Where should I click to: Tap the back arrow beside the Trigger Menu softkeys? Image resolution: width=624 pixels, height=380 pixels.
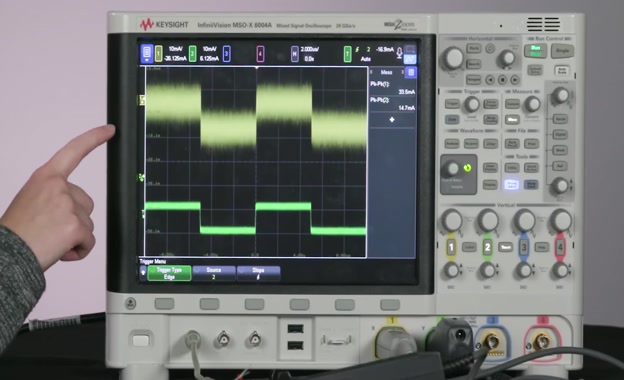143,273
